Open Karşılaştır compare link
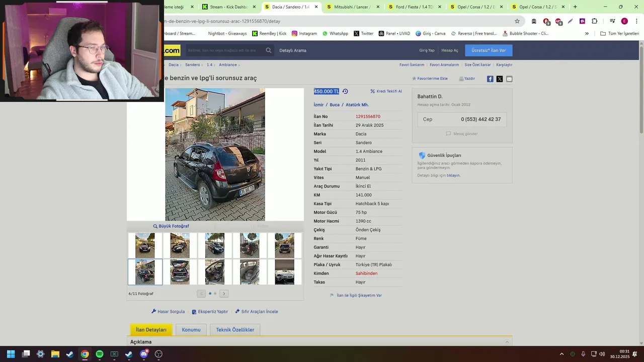This screenshot has width=644, height=362. (504, 65)
